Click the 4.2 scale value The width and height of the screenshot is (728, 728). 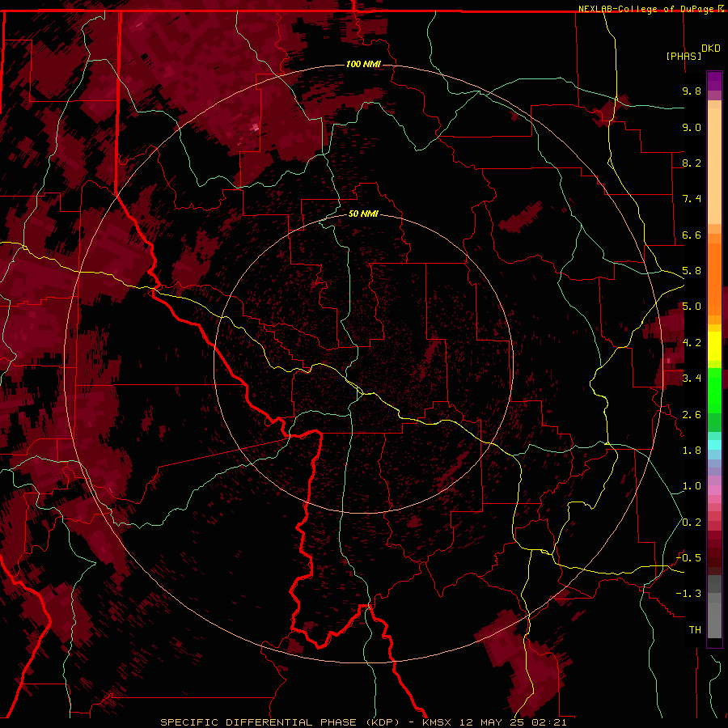692,343
